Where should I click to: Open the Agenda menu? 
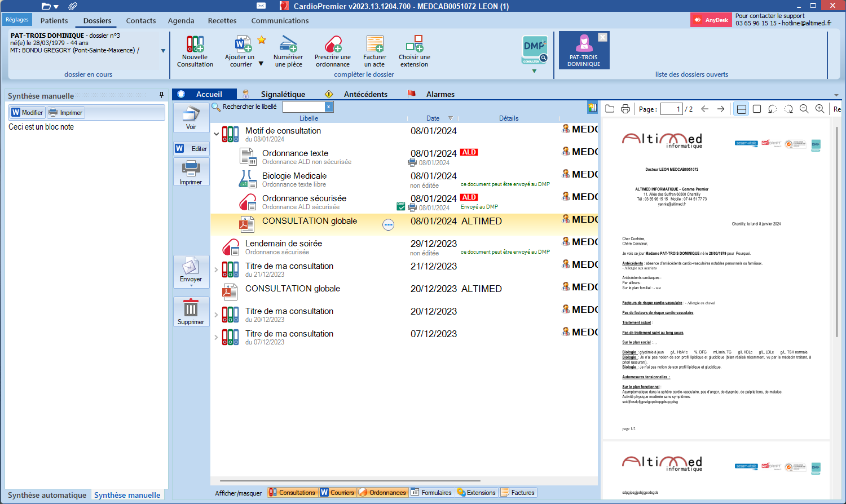point(181,21)
